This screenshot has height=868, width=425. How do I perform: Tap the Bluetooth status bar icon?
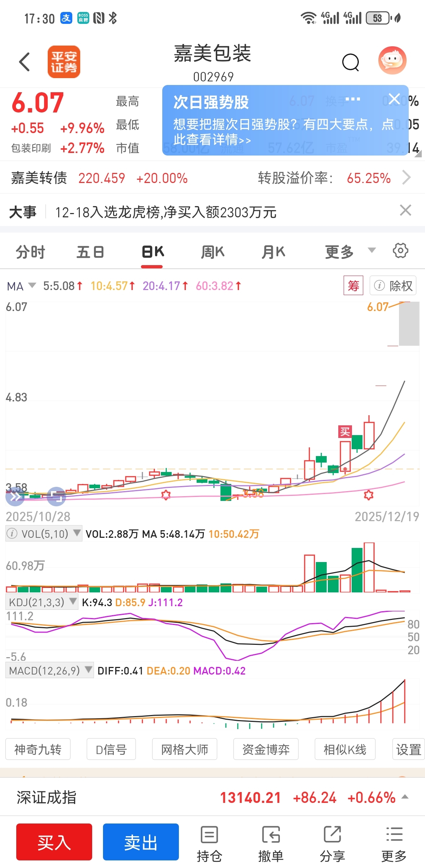113,18
